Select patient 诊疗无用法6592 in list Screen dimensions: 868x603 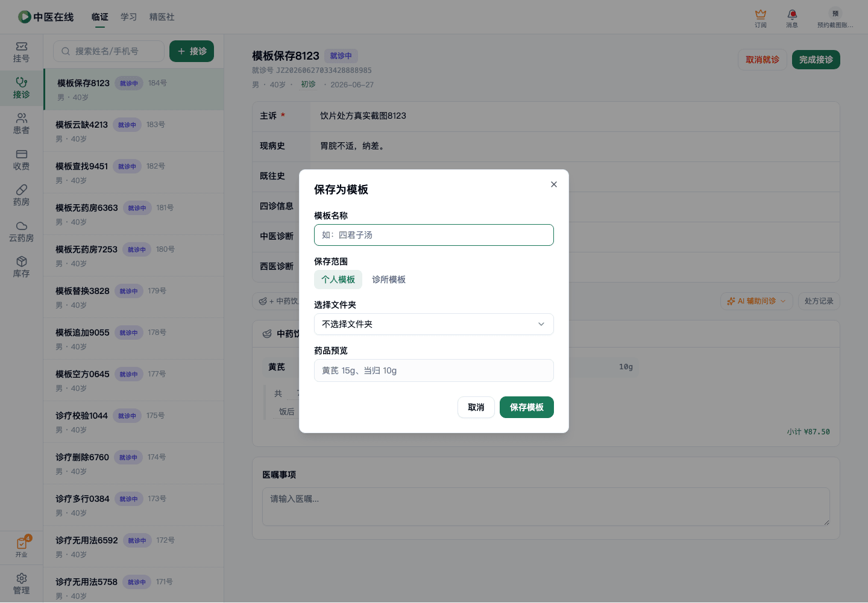click(134, 546)
